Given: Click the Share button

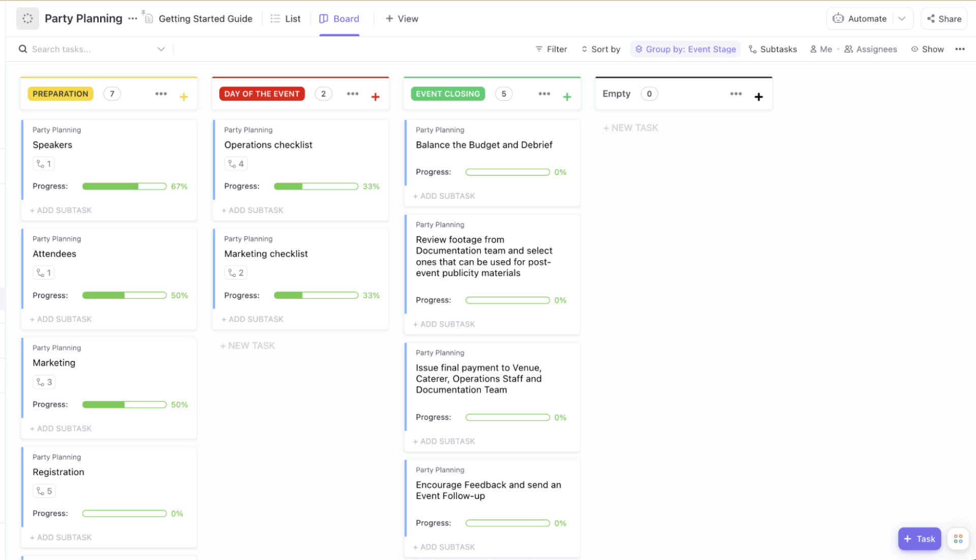Looking at the screenshot, I should point(944,19).
